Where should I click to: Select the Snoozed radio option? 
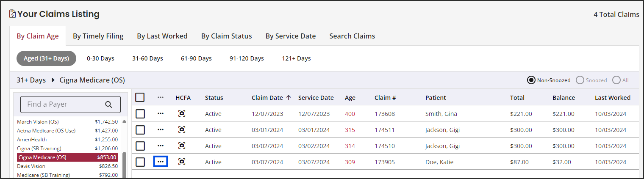coord(580,80)
